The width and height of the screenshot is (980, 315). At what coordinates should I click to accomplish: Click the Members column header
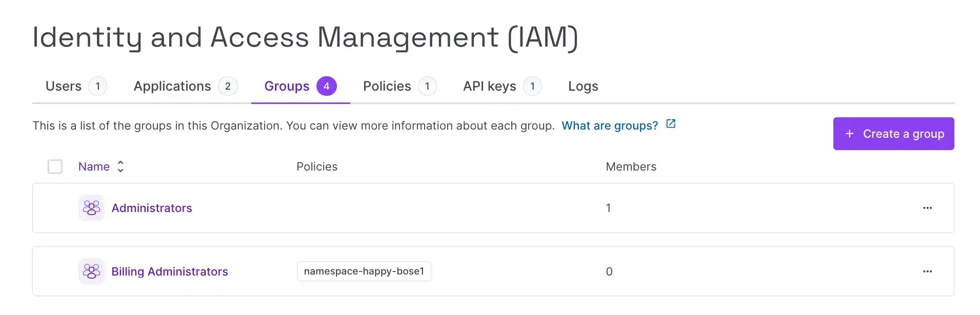tap(631, 166)
